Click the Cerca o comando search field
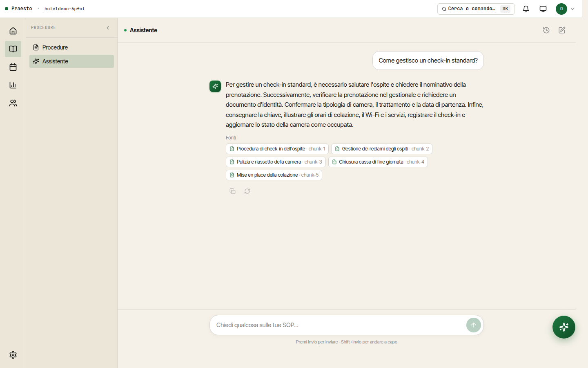The image size is (588, 368). [x=476, y=9]
